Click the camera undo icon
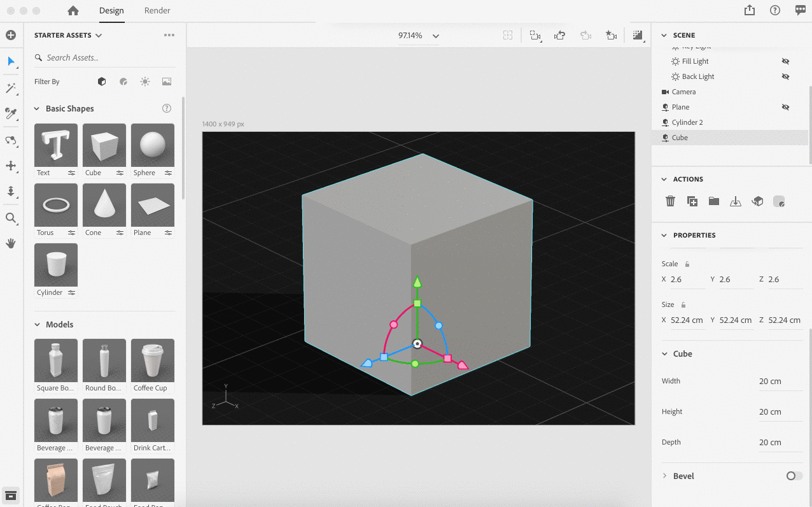 (x=560, y=36)
